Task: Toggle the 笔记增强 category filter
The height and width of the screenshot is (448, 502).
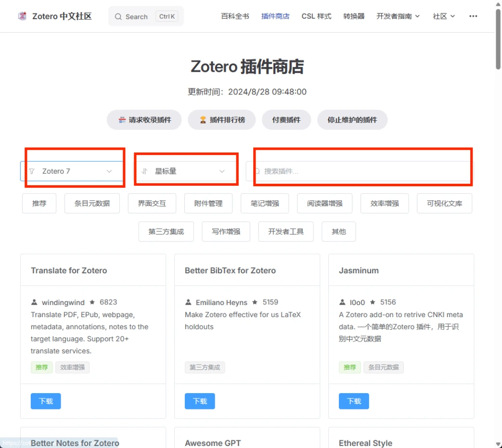Action: point(265,203)
